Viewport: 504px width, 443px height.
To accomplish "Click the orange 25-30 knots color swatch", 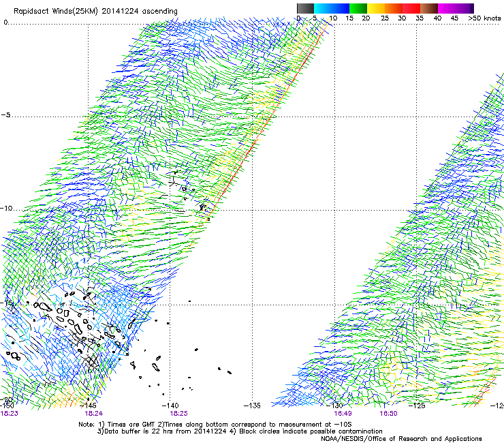I will click(394, 8).
